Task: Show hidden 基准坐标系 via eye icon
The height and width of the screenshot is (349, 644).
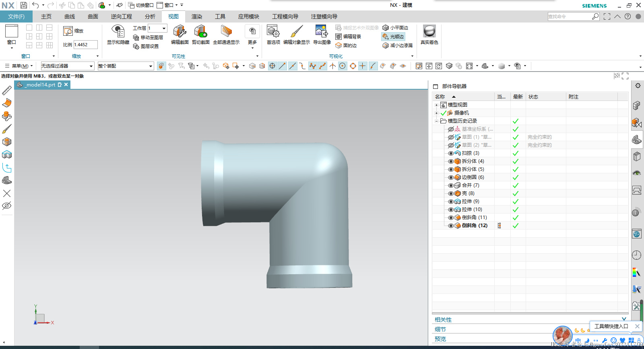Action: [x=451, y=129]
